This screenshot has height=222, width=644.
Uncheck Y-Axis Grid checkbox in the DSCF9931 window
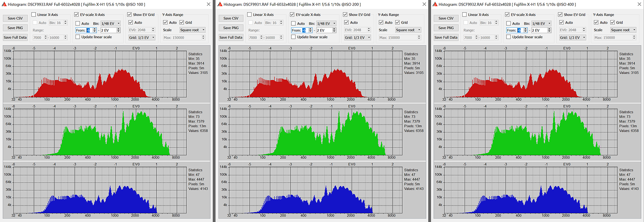(397, 23)
